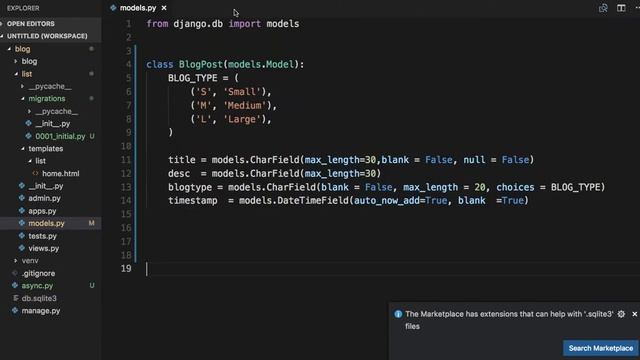Screen dimensions: 640x360
Task: Click U status badge beside async.py
Action: point(92,286)
